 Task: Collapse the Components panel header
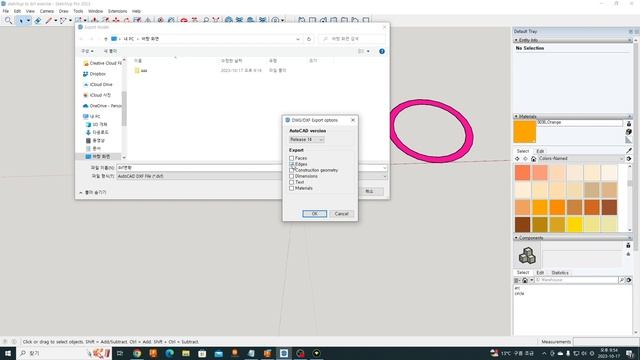[516, 238]
